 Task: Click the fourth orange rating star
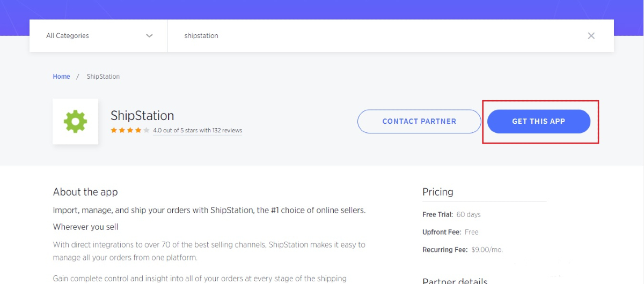coord(138,130)
